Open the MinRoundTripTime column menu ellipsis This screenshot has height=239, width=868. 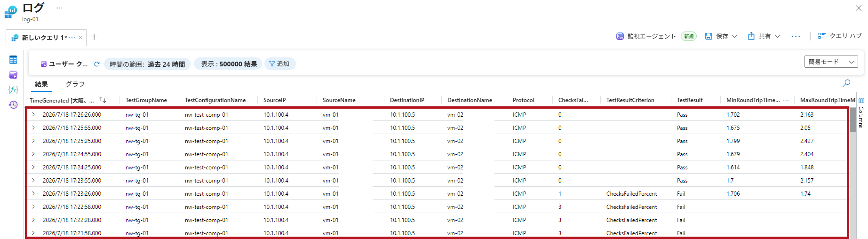[786, 100]
